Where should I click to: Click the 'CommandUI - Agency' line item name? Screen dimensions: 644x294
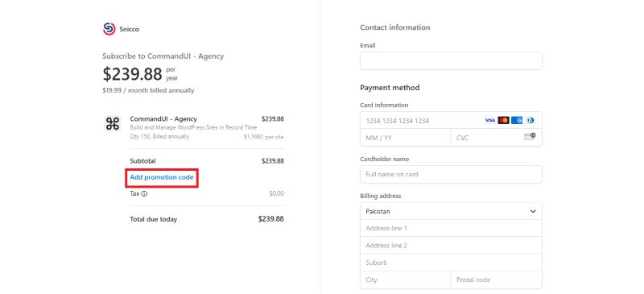click(x=163, y=119)
